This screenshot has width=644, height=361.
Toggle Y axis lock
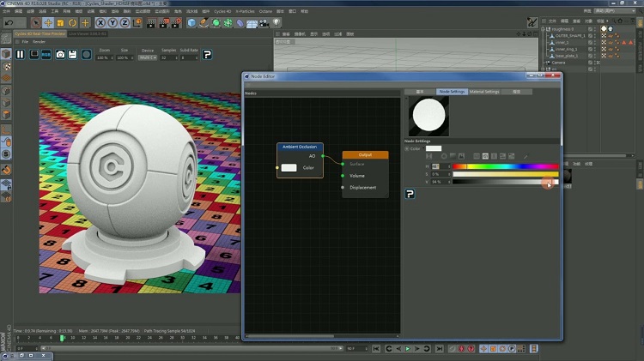[x=113, y=22]
